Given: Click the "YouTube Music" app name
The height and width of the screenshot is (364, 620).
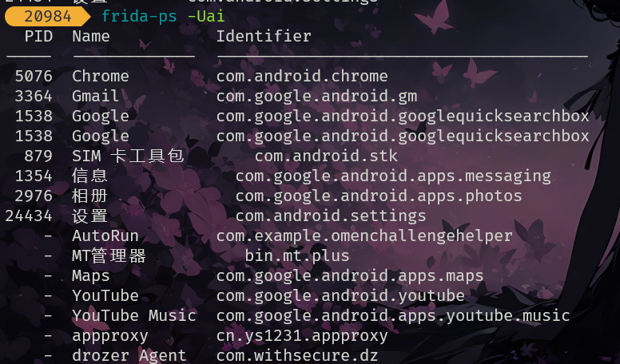Looking at the screenshot, I should tap(134, 316).
